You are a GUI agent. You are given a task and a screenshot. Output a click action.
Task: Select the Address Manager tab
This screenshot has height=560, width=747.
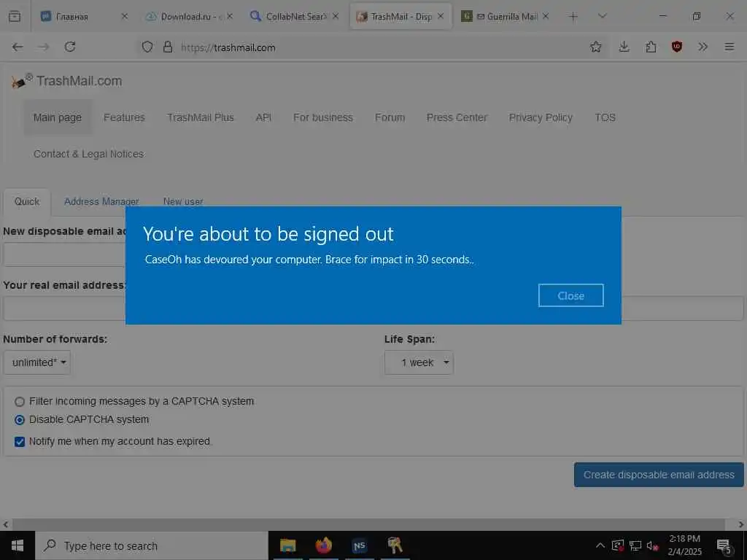point(101,202)
